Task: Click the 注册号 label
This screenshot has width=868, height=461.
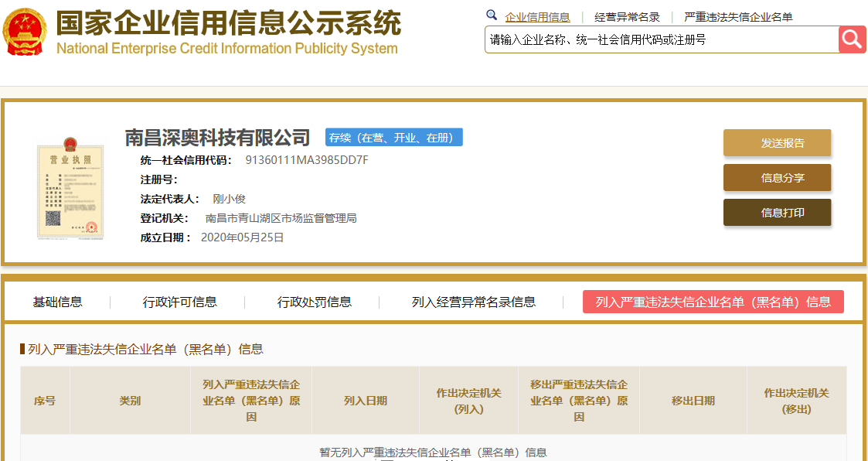Action: click(159, 180)
